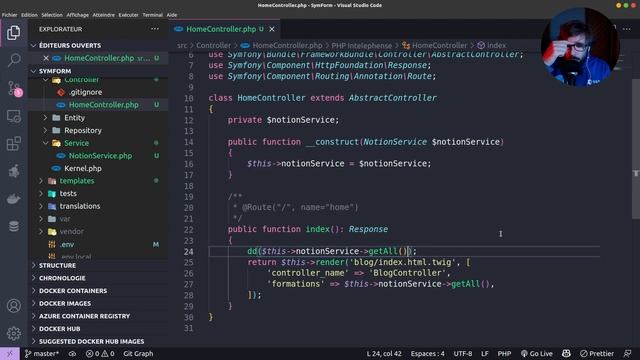
Task: Close HomeController.php in open editors list
Action: click(x=46, y=58)
